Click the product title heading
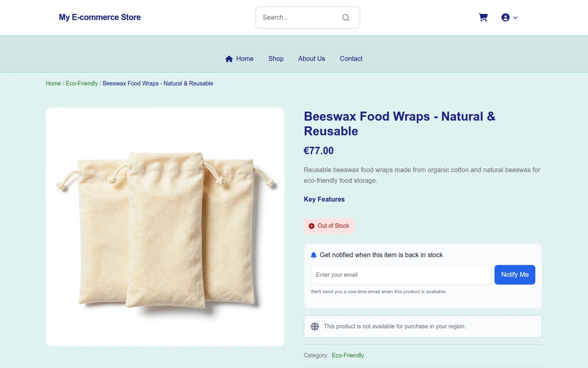The width and height of the screenshot is (588, 368). coord(399,123)
